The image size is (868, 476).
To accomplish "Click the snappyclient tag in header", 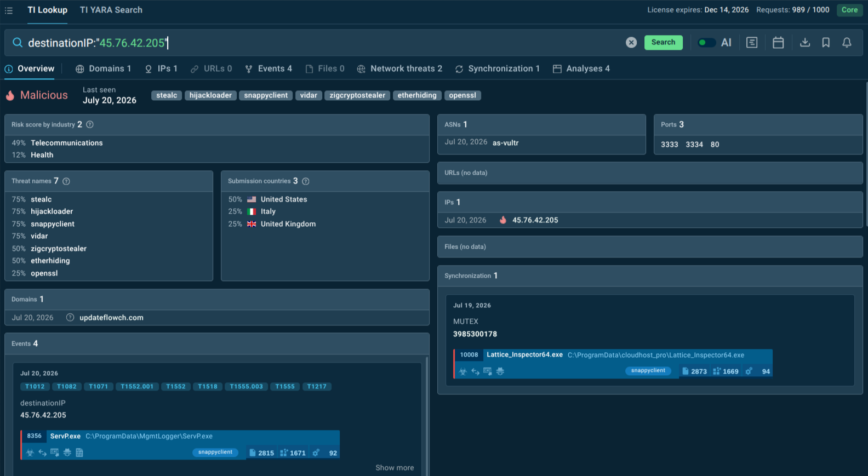I will (266, 95).
